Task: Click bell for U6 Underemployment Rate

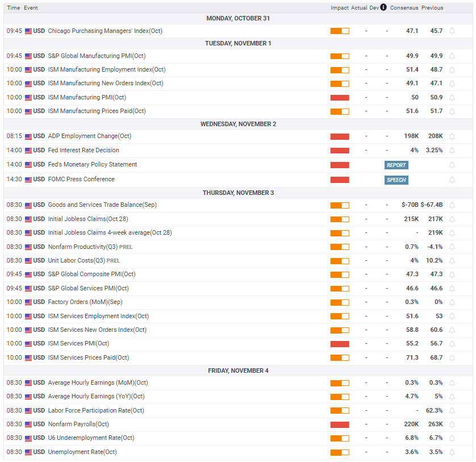Action: (452, 438)
